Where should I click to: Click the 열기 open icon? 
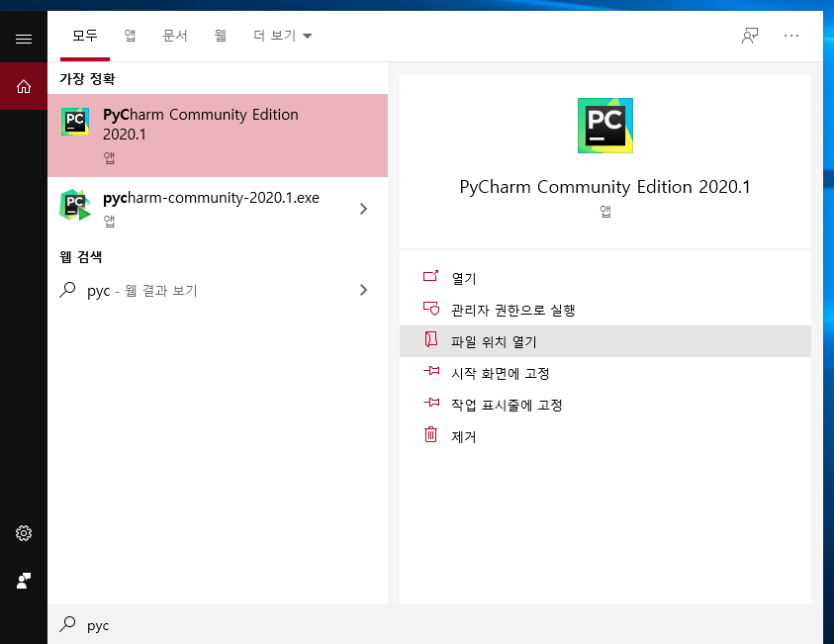[430, 276]
